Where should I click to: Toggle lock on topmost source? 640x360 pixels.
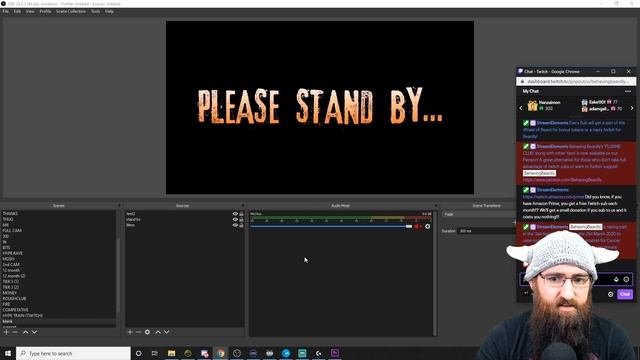241,214
